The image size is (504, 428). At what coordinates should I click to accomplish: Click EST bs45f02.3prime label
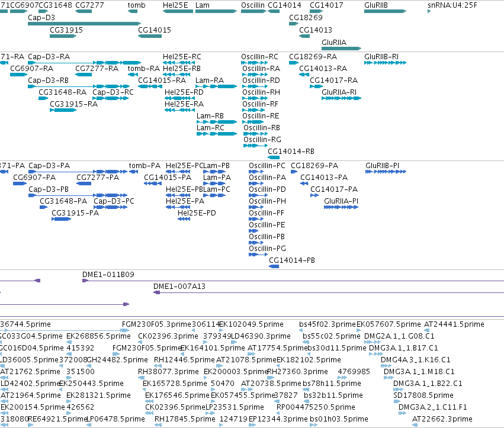(x=327, y=324)
